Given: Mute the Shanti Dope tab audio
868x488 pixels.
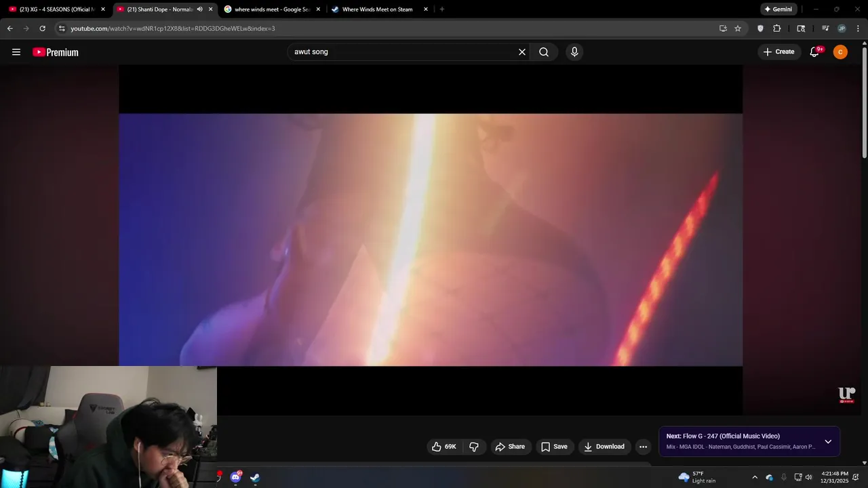Looking at the screenshot, I should pyautogui.click(x=199, y=9).
